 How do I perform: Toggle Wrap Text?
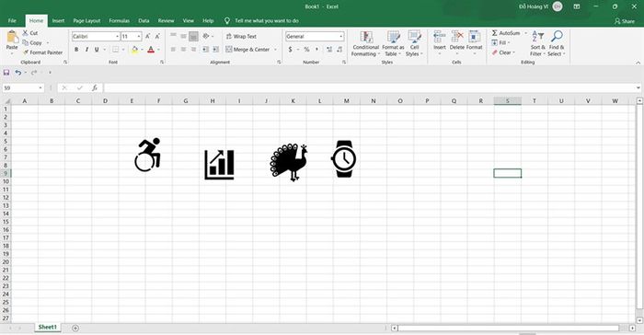click(241, 37)
